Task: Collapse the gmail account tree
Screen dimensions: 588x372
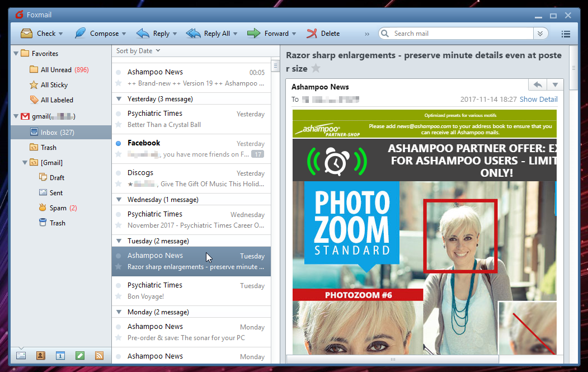Action: (16, 116)
